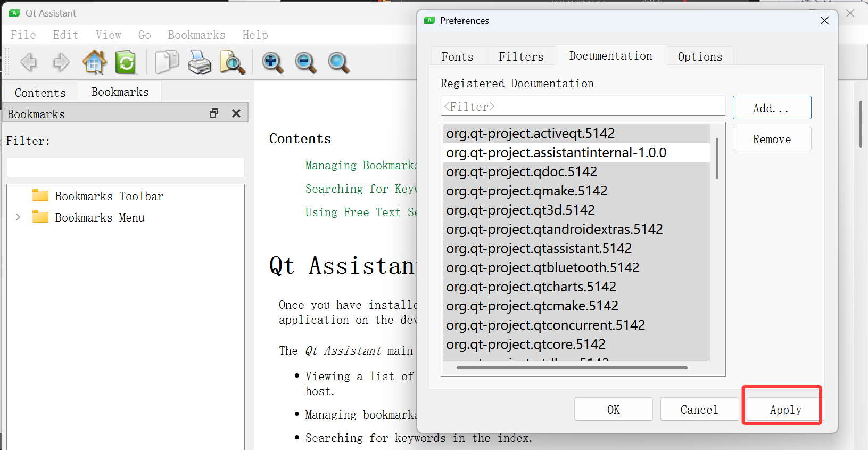This screenshot has width=868, height=450.
Task: Open the Using Free Text Search link
Action: (361, 212)
